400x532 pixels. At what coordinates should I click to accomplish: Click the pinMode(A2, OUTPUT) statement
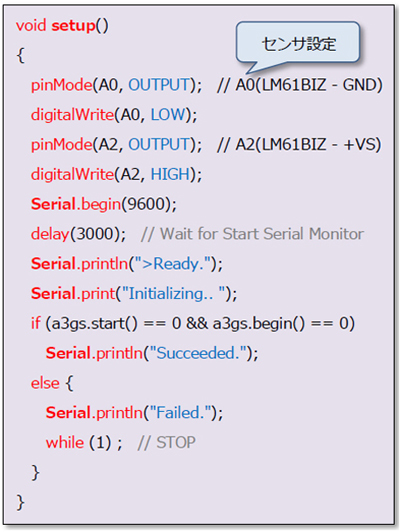pyautogui.click(x=116, y=145)
